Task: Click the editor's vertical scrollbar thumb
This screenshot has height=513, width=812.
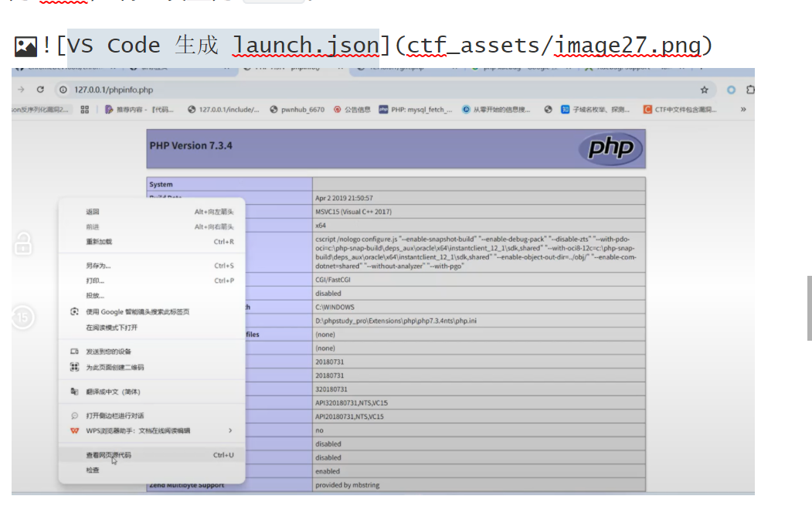Action: click(810, 308)
